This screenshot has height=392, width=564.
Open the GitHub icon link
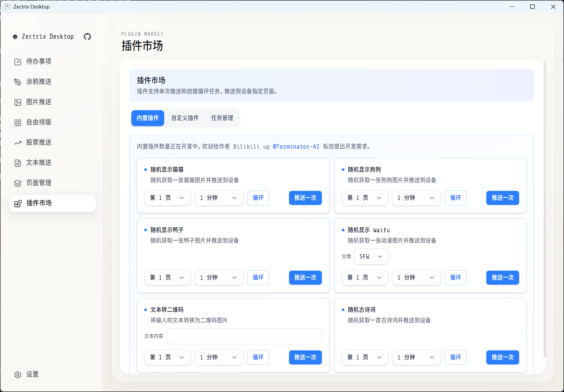(87, 37)
